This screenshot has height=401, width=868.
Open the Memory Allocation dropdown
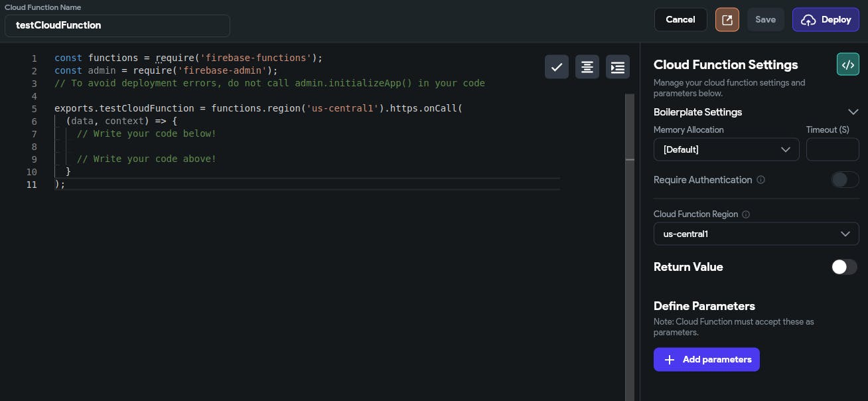726,149
